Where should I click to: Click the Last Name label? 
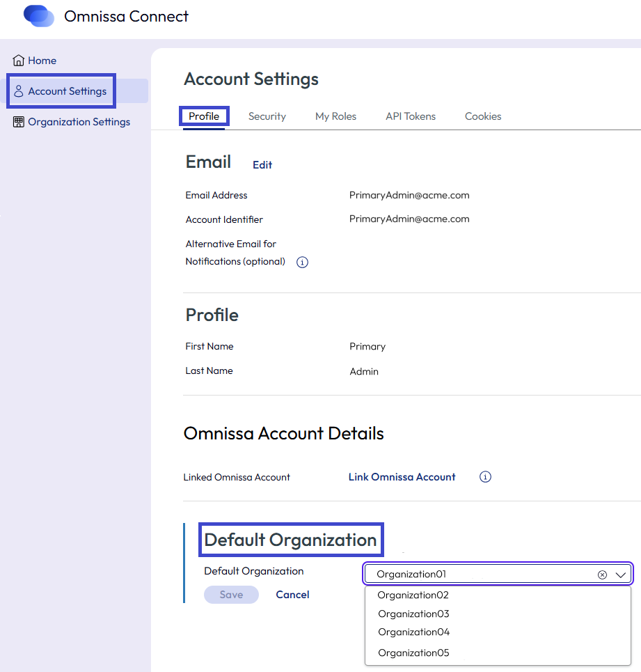coord(209,370)
